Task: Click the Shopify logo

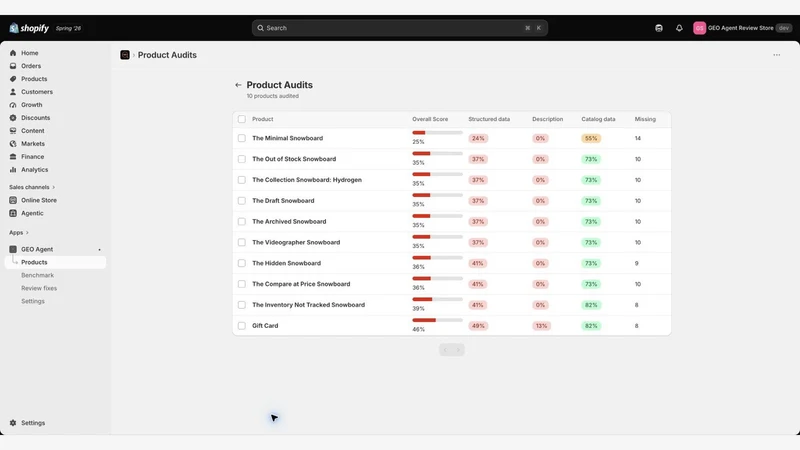Action: pos(29,28)
